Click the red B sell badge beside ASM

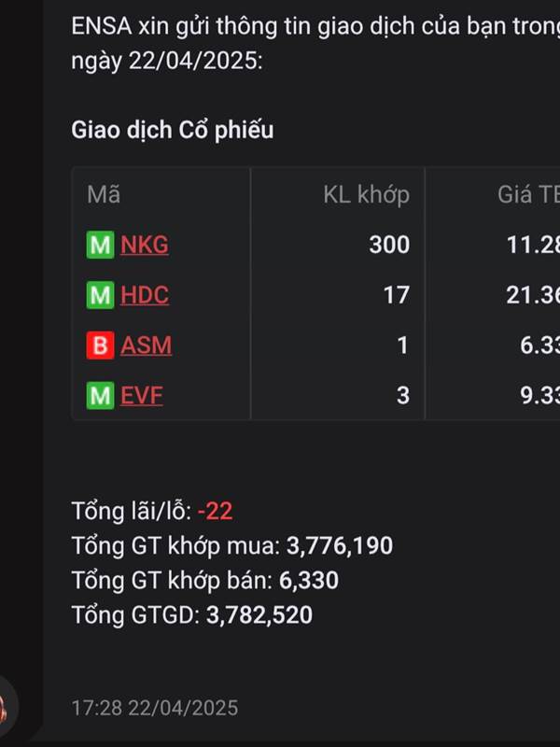point(100,345)
